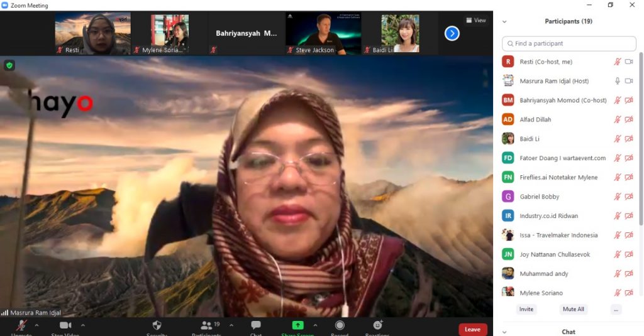Select Fireflies.ai Notetaker Mylene participant name
This screenshot has height=336, width=644.
click(558, 177)
